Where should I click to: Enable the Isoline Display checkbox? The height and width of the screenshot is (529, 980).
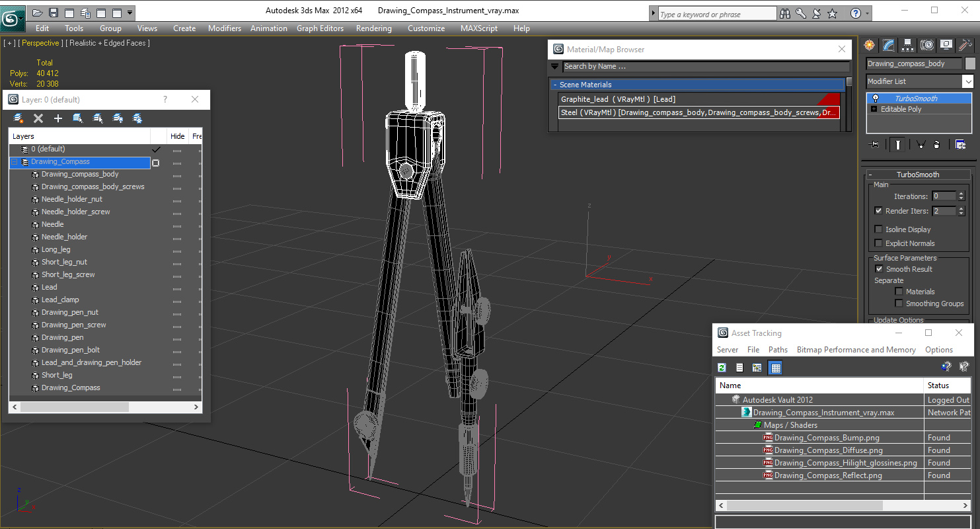pos(878,229)
